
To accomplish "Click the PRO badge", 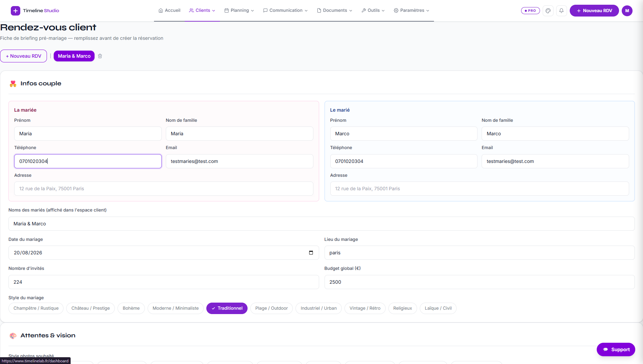I will click(x=531, y=10).
